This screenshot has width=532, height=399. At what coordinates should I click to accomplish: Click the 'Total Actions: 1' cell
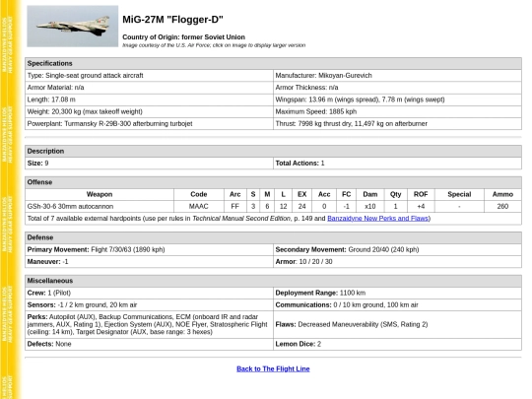(397, 164)
